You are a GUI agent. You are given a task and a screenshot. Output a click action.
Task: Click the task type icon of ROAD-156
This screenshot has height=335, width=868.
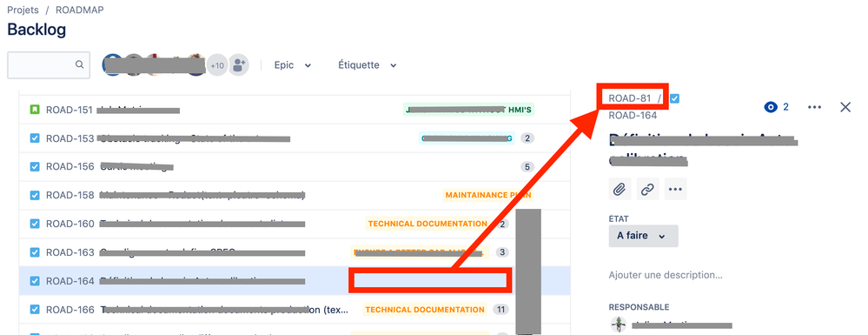click(35, 166)
